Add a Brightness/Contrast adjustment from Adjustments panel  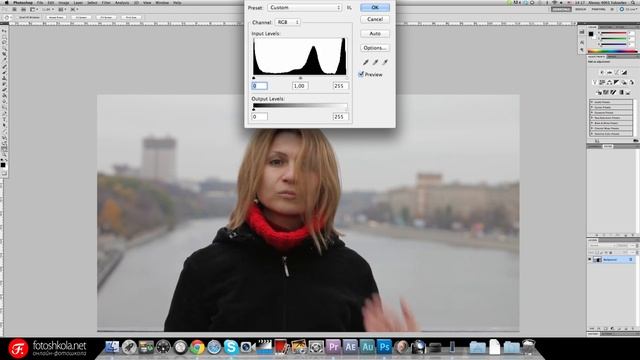pos(602,73)
